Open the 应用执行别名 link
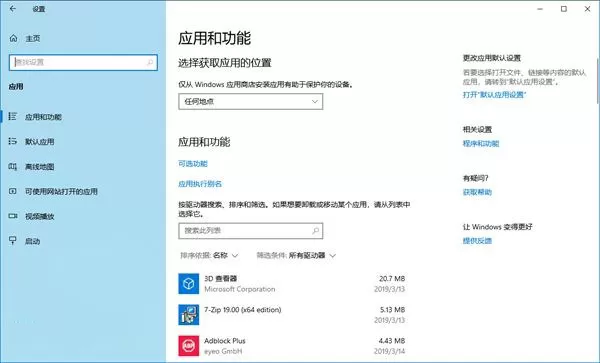This screenshot has width=600, height=363. 200,184
